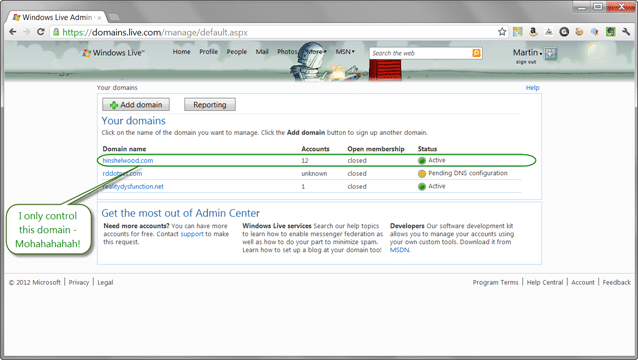Click the Add domain button
The image size is (638, 360).
click(136, 105)
